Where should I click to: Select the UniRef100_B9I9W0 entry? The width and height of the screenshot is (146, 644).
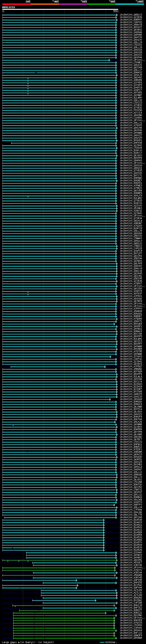(x=131, y=615)
